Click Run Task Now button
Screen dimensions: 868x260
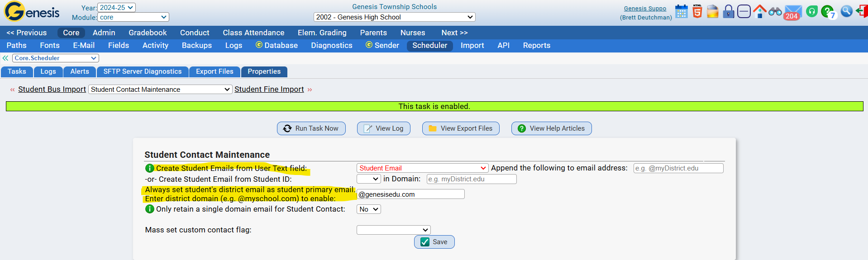pos(311,128)
